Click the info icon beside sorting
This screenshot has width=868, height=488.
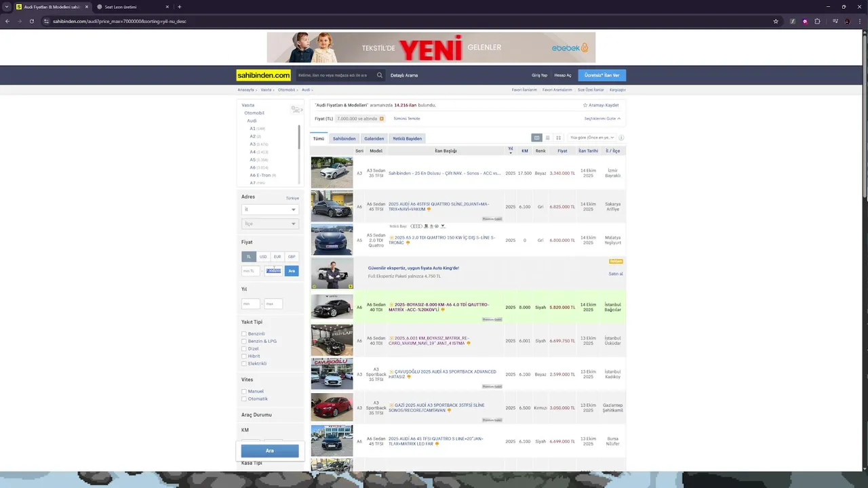point(621,138)
